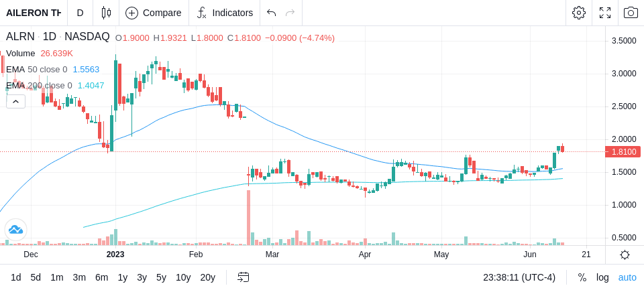Open chart settings gear icon
The height and width of the screenshot is (290, 644).
click(x=579, y=13)
